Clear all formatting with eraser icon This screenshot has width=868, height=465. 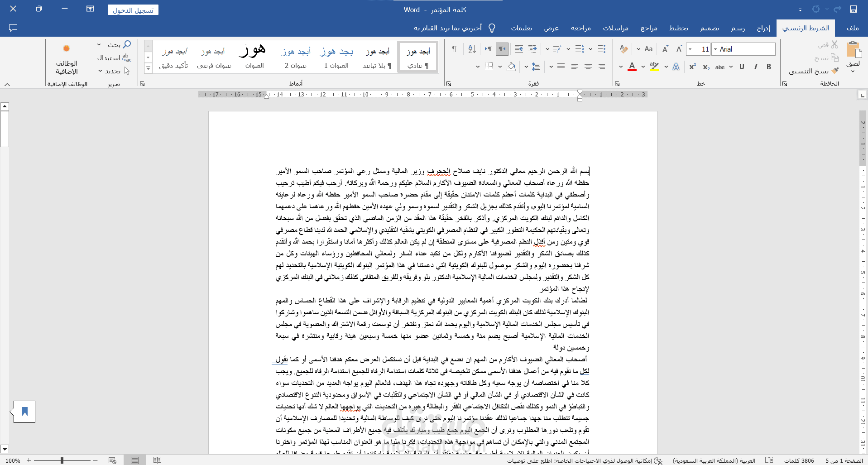[x=624, y=49]
